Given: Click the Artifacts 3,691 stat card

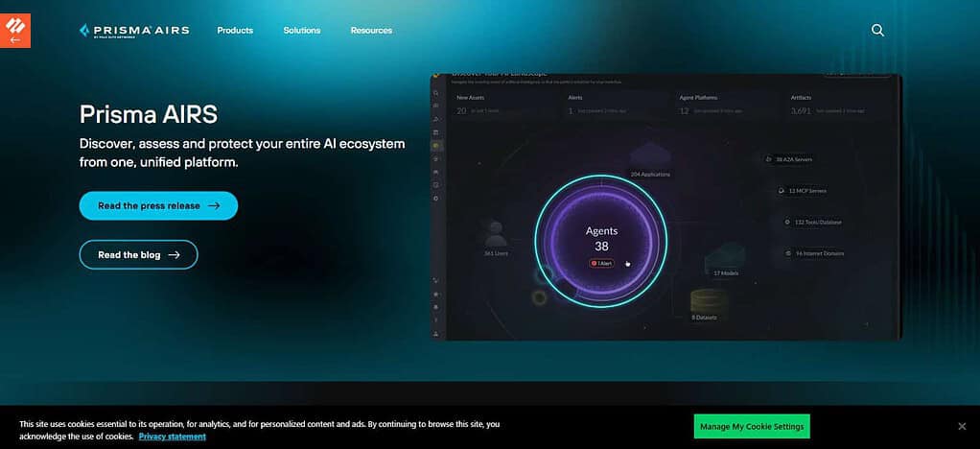Looking at the screenshot, I should point(840,106).
